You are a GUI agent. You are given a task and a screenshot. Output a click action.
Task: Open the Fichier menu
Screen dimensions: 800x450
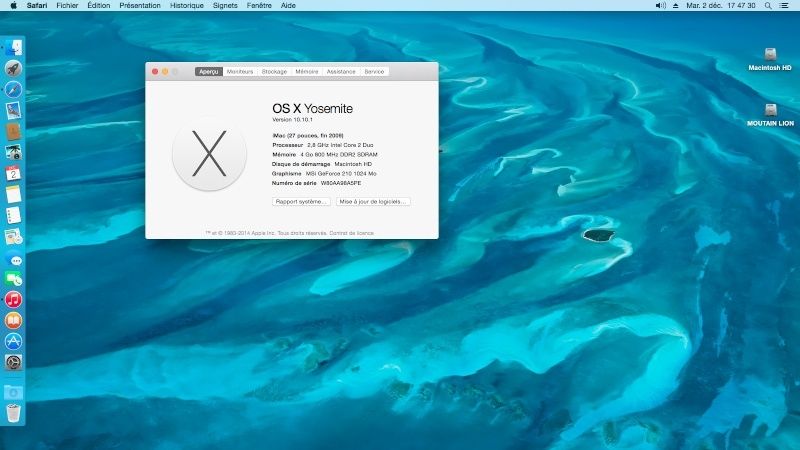pos(67,5)
